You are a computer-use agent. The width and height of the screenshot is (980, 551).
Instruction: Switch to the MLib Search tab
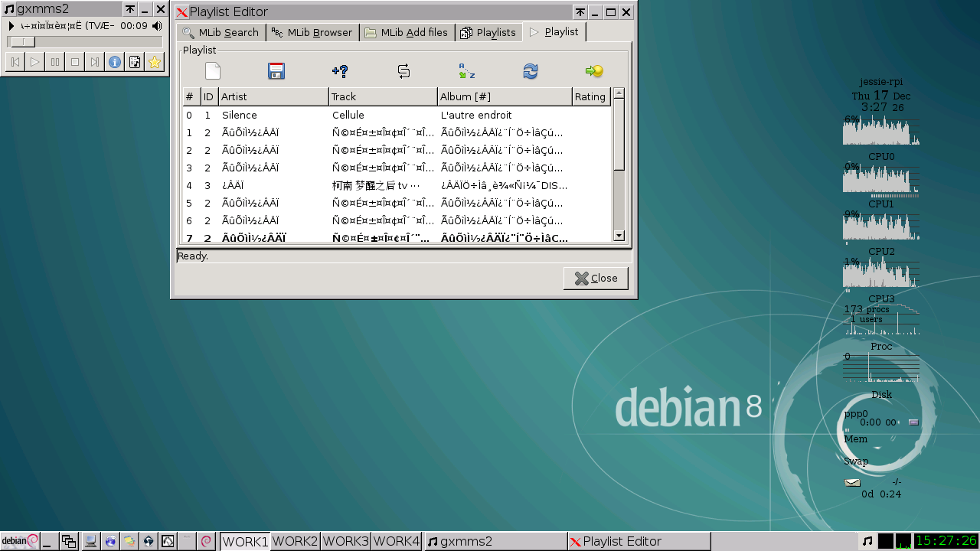pyautogui.click(x=221, y=32)
